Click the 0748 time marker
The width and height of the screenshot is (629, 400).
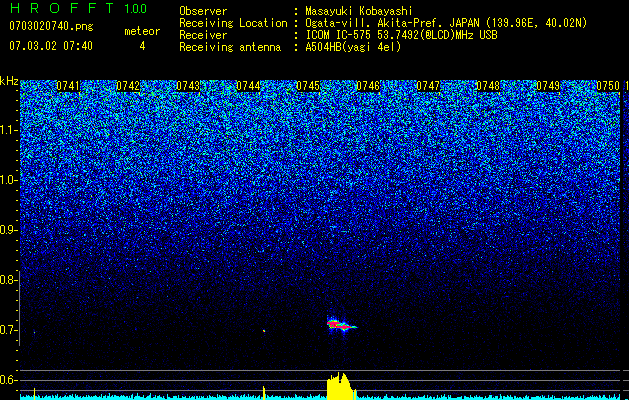pos(488,86)
